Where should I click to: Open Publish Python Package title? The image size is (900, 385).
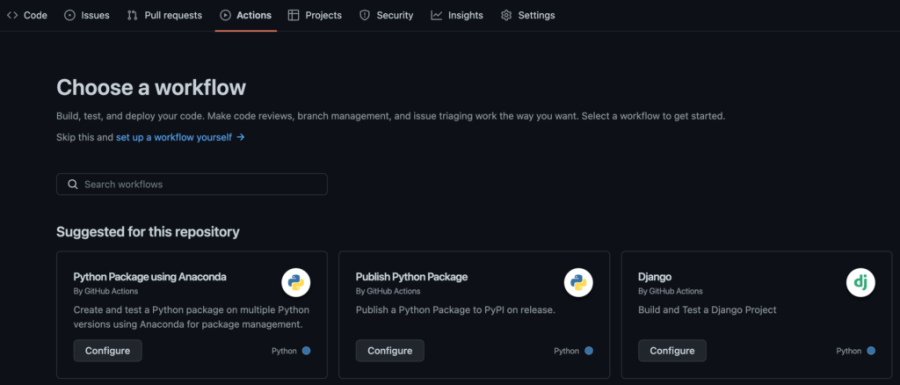(412, 277)
